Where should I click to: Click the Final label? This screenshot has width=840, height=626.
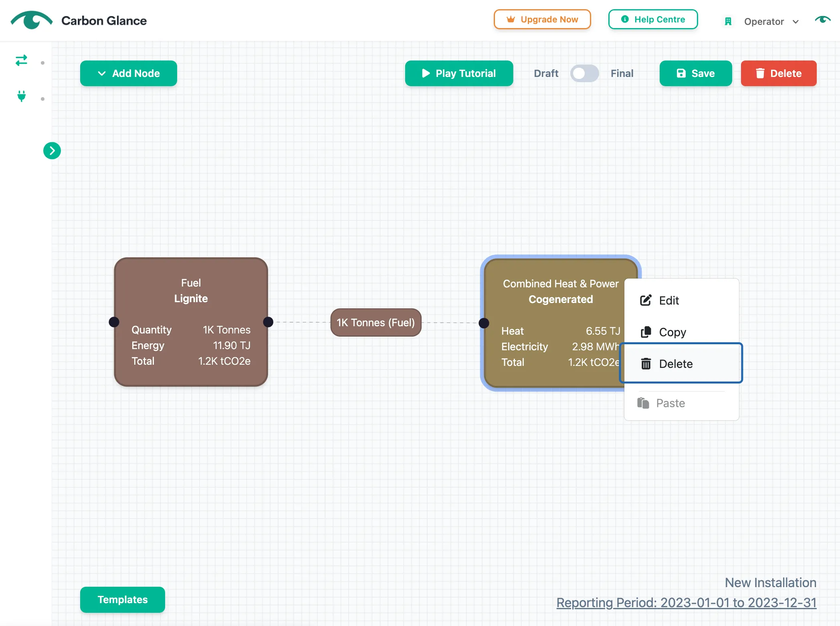click(x=622, y=73)
